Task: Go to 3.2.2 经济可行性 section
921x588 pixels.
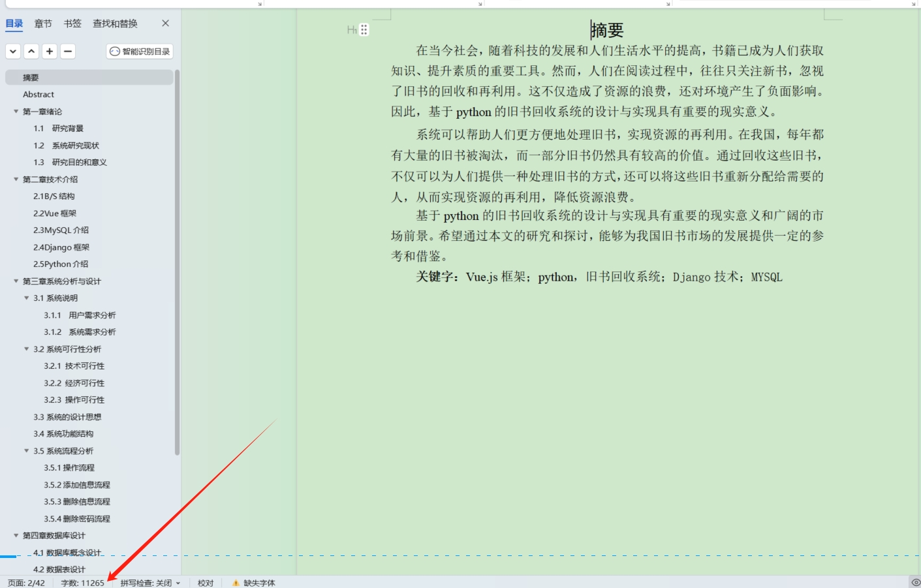Action: pos(74,383)
